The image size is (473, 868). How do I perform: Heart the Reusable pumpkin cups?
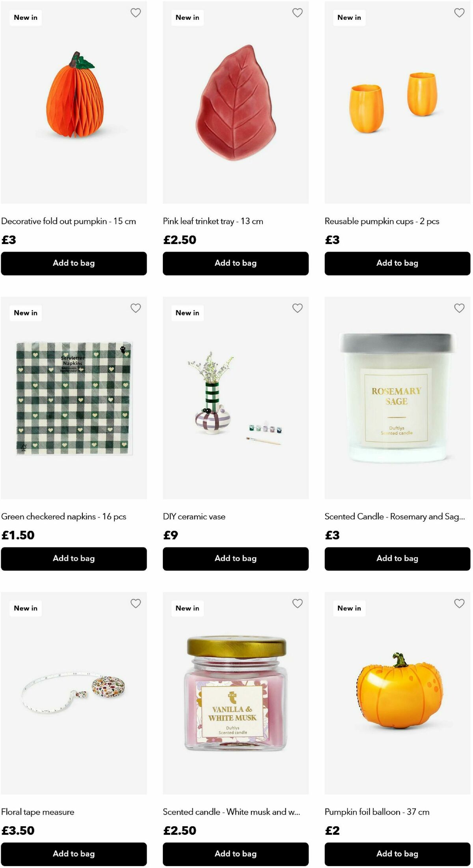(x=459, y=13)
